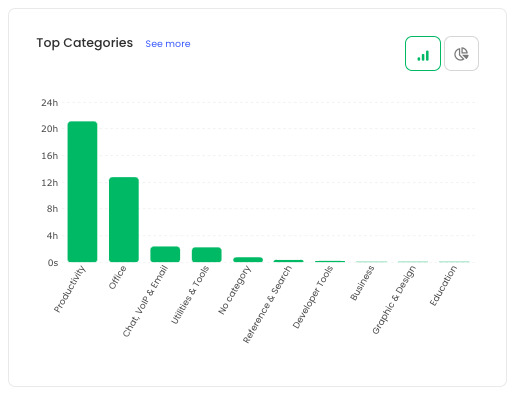Click the Productivity axis label
The width and height of the screenshot is (519, 396).
(70, 289)
